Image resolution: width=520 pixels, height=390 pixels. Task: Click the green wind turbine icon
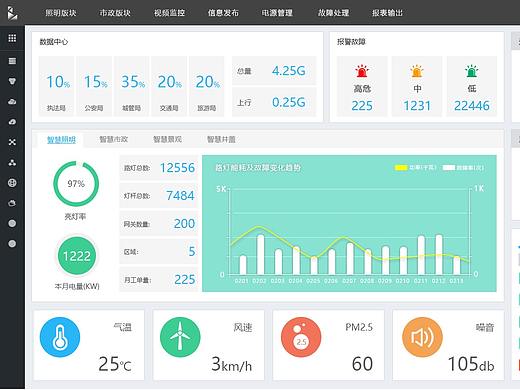point(180,337)
